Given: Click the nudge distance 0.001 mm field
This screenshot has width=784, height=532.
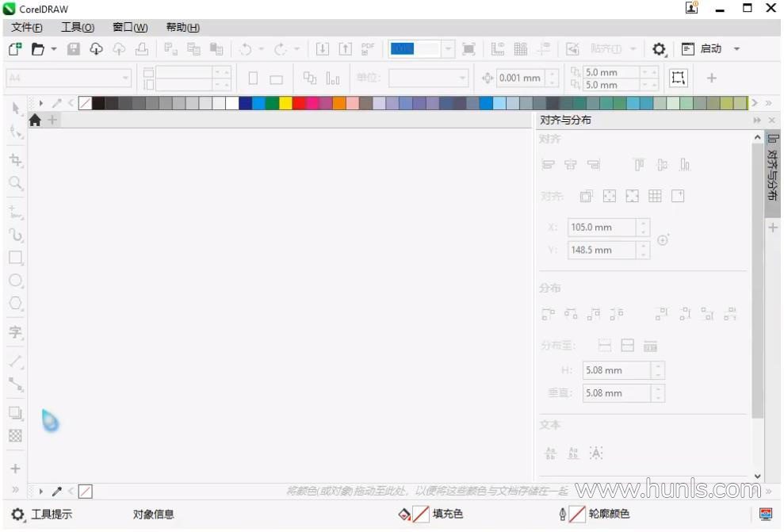Looking at the screenshot, I should 520,78.
